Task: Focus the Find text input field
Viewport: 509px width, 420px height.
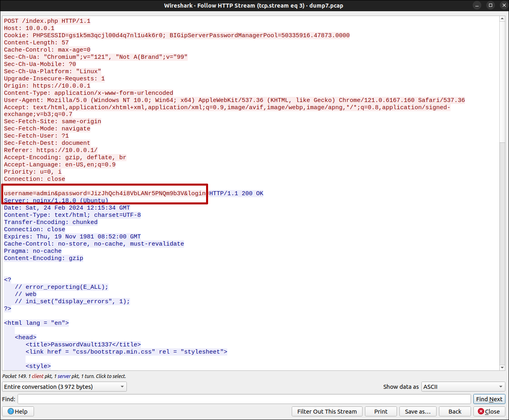Action: point(244,399)
